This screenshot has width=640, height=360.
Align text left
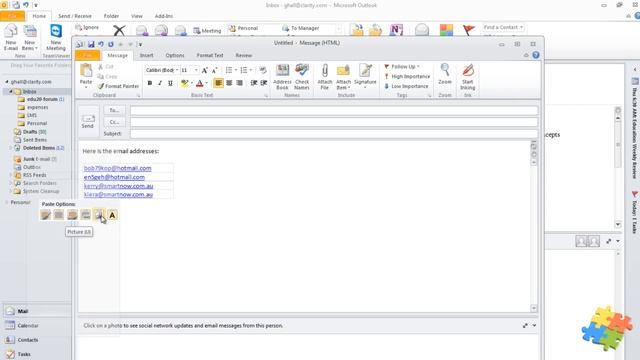click(218, 83)
